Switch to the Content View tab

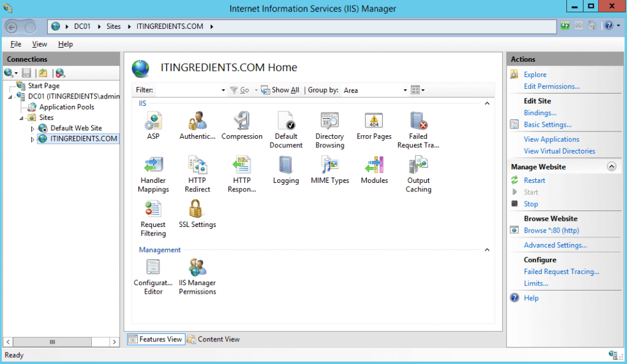[214, 340]
